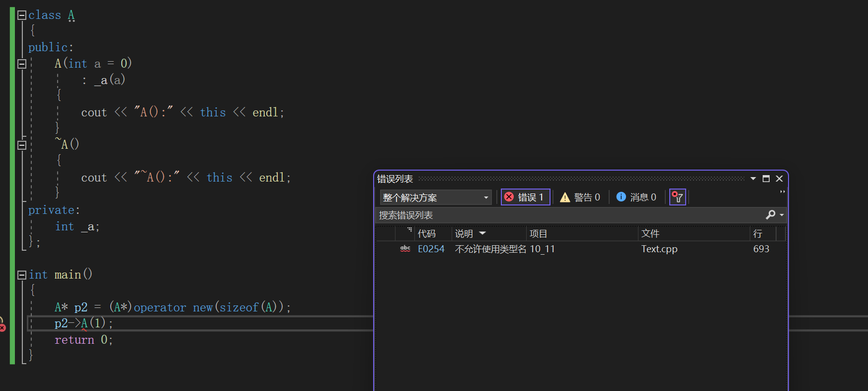Open the 说明 column filter dropdown arrow
Image resolution: width=868 pixels, height=391 pixels.
point(482,233)
